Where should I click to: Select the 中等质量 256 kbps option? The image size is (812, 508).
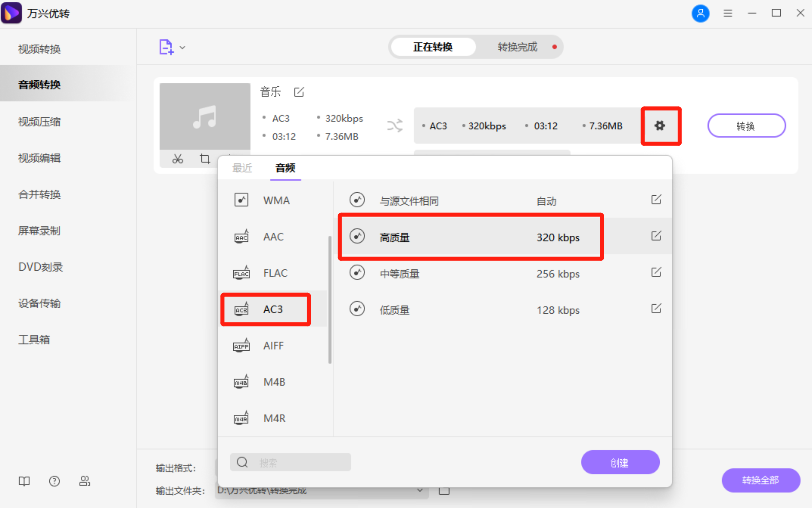[x=399, y=274]
